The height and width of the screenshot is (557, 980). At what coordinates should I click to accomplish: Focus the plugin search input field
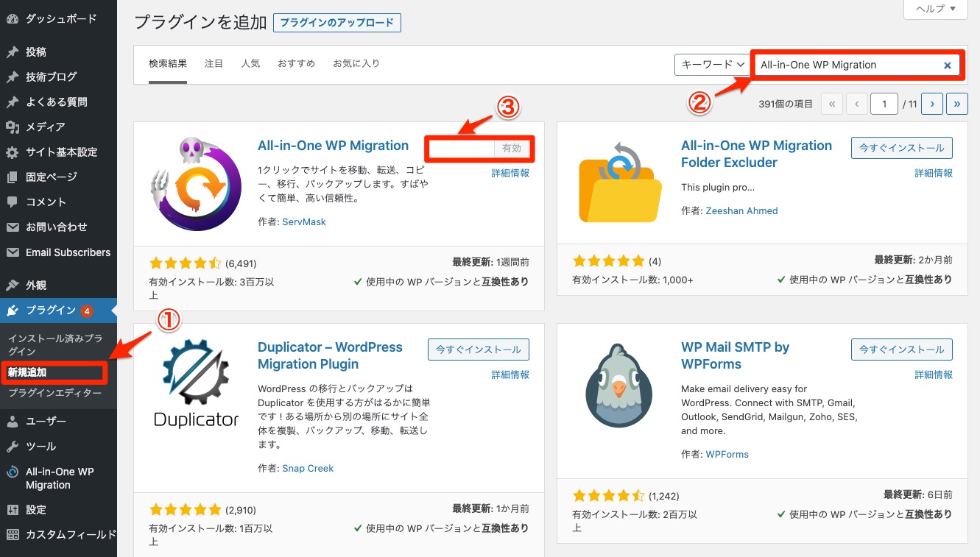pyautogui.click(x=858, y=65)
